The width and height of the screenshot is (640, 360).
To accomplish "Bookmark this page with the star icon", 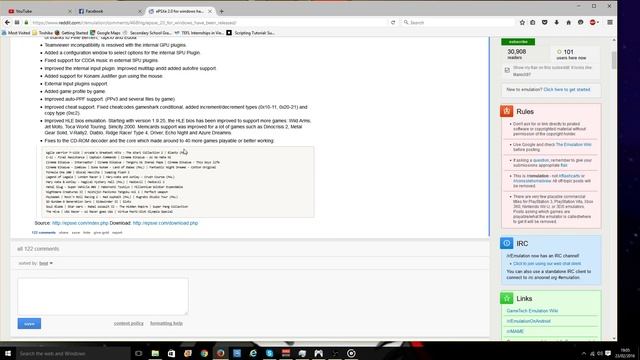I will (522, 22).
